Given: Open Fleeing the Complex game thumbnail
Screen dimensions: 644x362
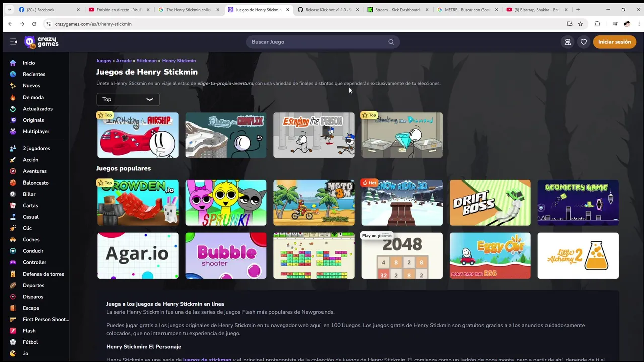Looking at the screenshot, I should coord(226,135).
